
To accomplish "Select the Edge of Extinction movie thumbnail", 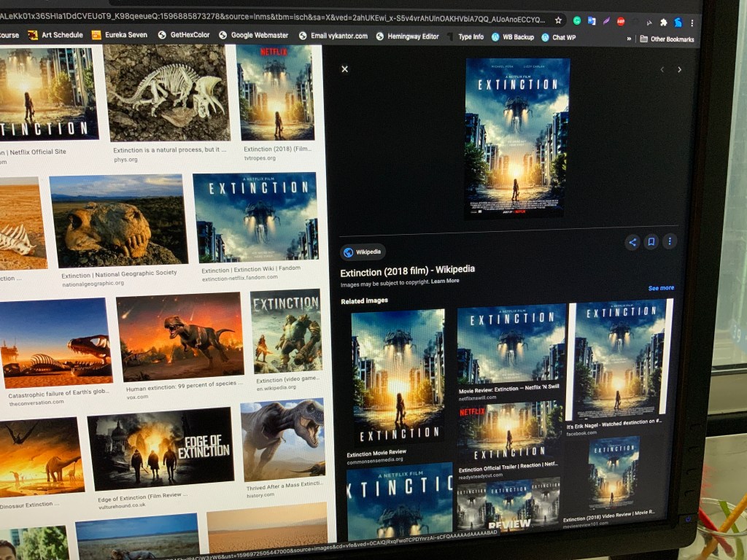I will click(x=159, y=448).
